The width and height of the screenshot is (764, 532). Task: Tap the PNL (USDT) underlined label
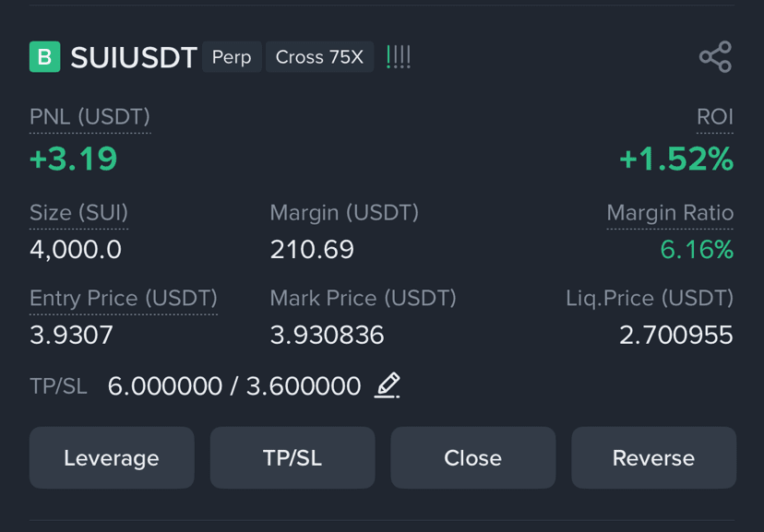click(90, 117)
